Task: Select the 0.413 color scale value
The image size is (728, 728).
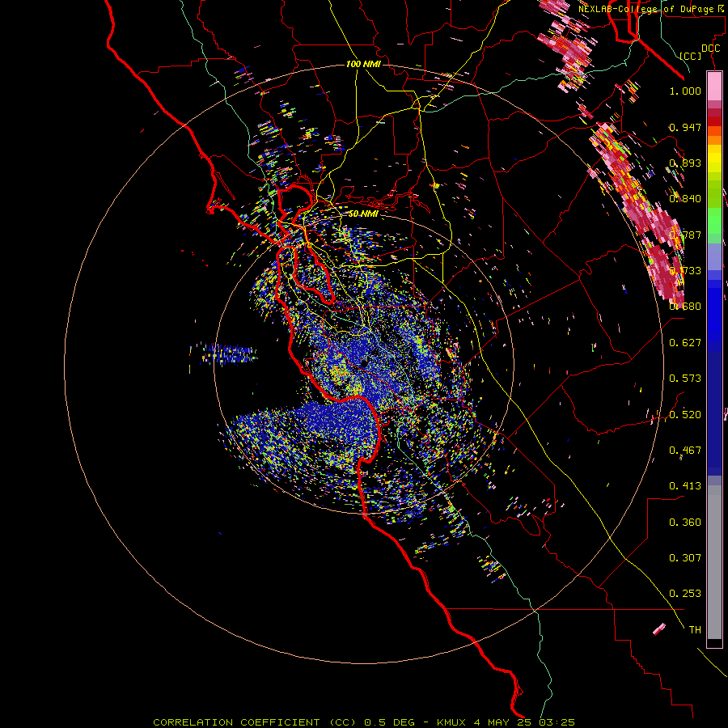Action: [685, 486]
